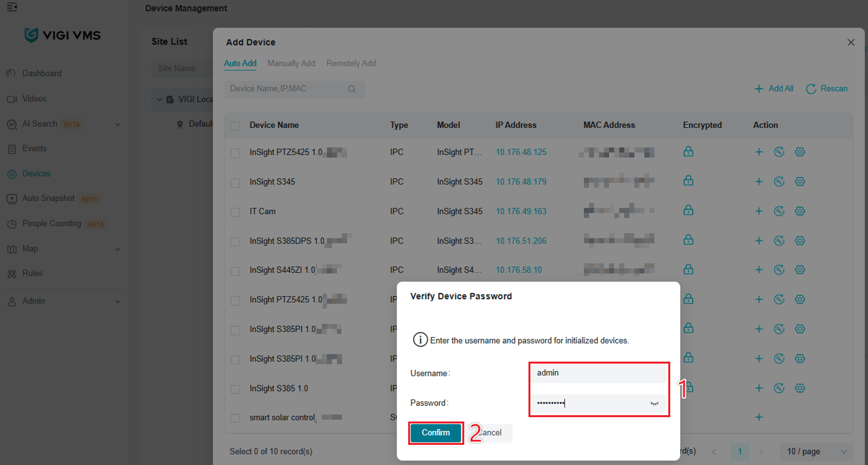Click network icon for 10.176.49.163 row

click(x=779, y=211)
